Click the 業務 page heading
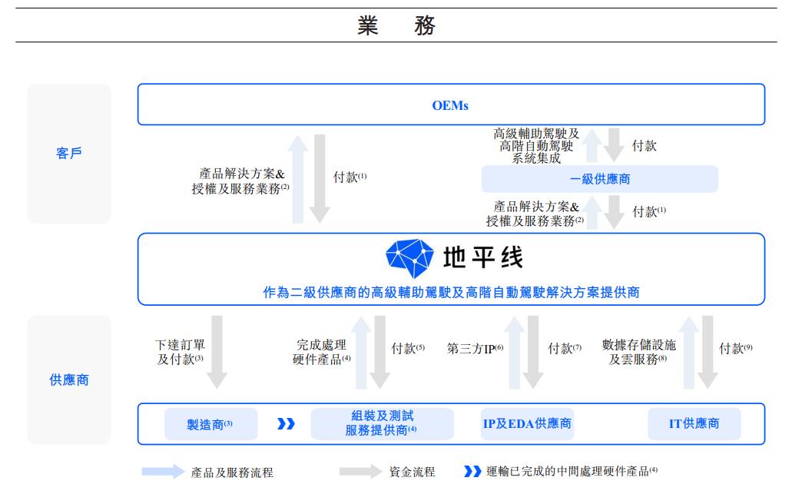This screenshot has width=812, height=504. (x=396, y=25)
